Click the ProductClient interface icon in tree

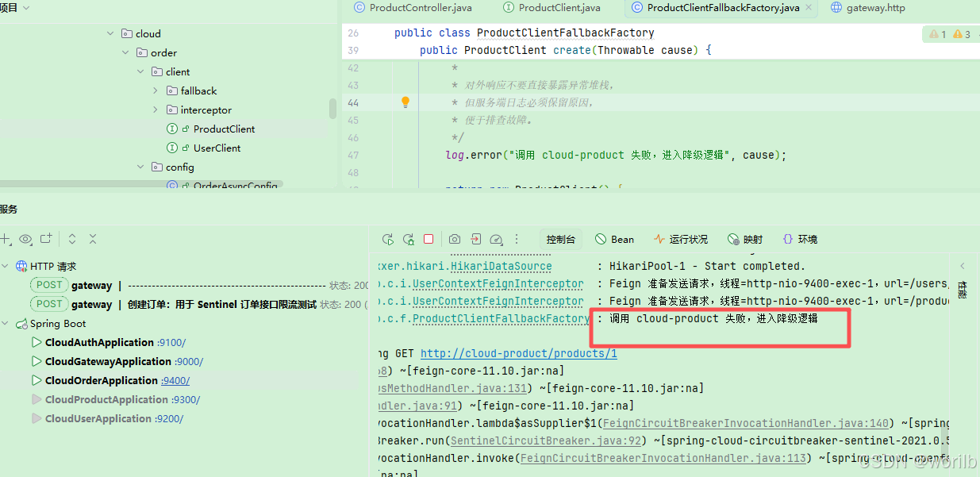pos(172,129)
